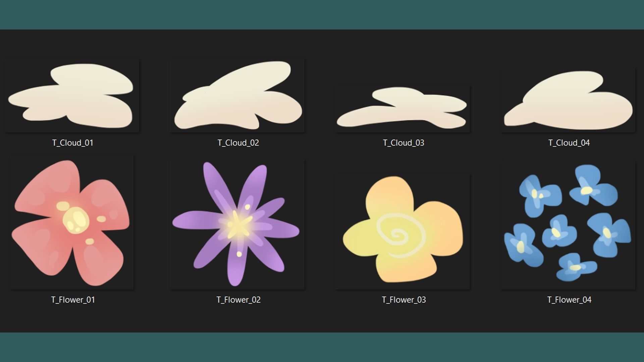
Task: Click the T_Flower_02 file name label
Action: coord(238,300)
